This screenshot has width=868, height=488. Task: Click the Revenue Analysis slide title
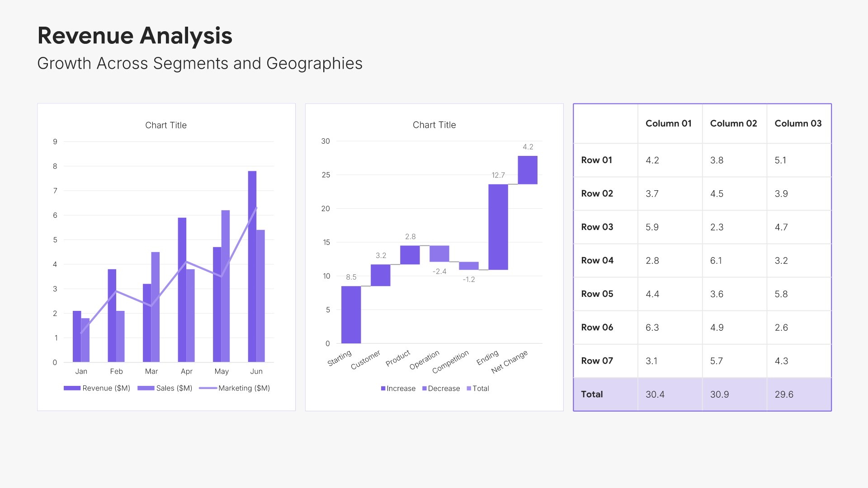pos(135,36)
